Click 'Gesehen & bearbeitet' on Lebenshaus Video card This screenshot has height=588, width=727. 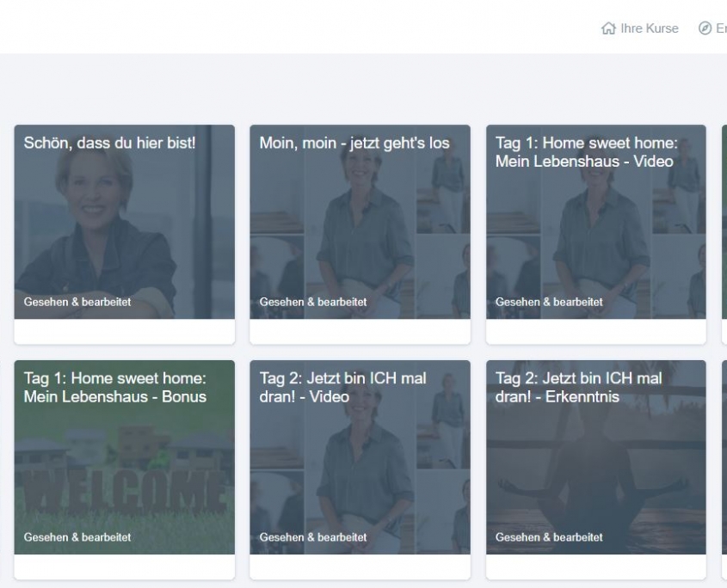click(x=549, y=302)
